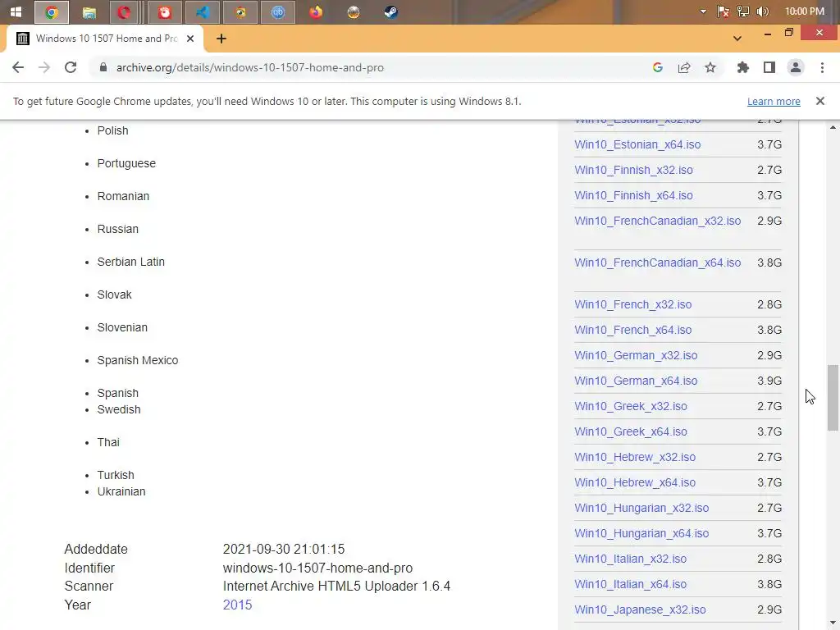Click the clock showing 10:00 PM
Screen dimensions: 840x630
click(x=804, y=11)
